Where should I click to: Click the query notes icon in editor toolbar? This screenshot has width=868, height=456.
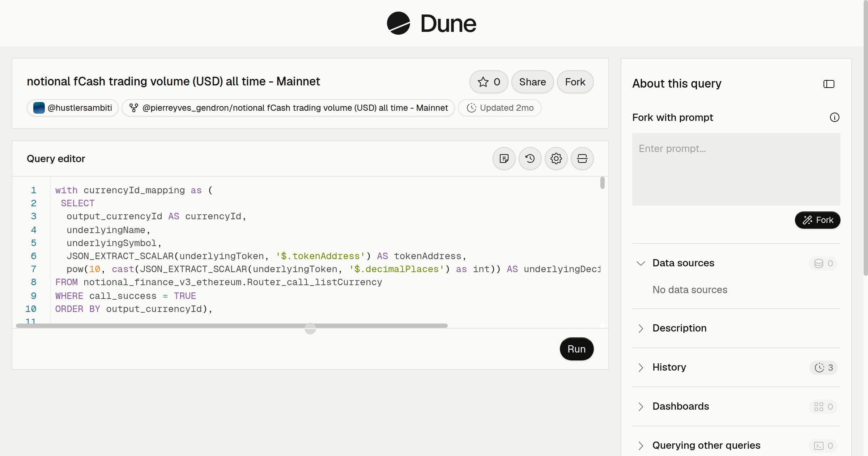[504, 159]
